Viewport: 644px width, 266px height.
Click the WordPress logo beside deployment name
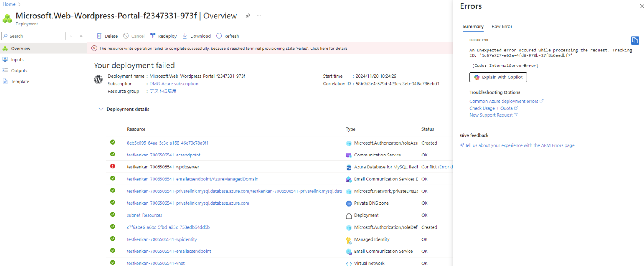(x=98, y=79)
